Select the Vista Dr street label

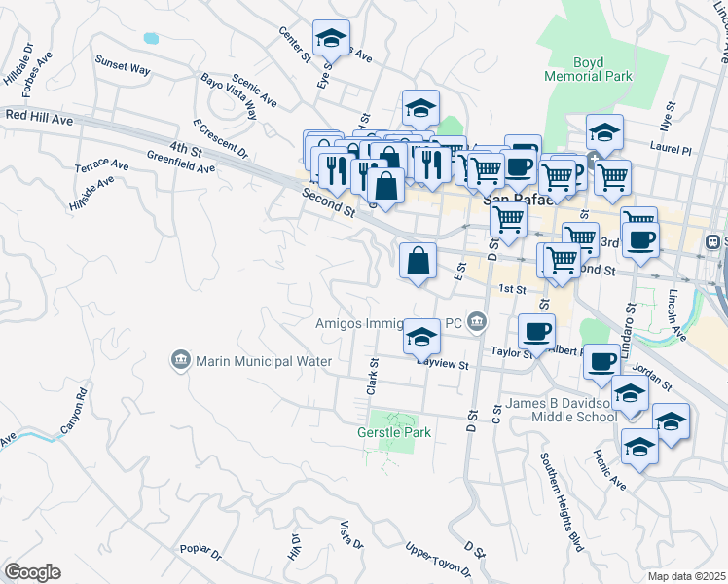click(351, 534)
